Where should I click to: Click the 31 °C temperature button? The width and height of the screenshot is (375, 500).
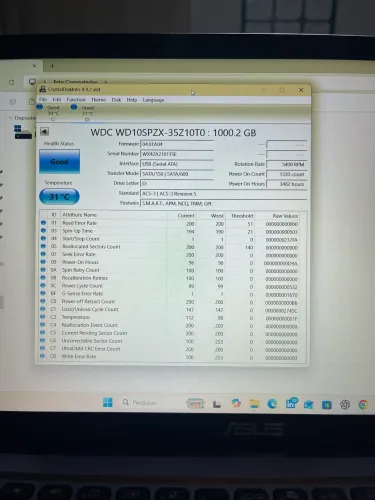tap(59, 197)
